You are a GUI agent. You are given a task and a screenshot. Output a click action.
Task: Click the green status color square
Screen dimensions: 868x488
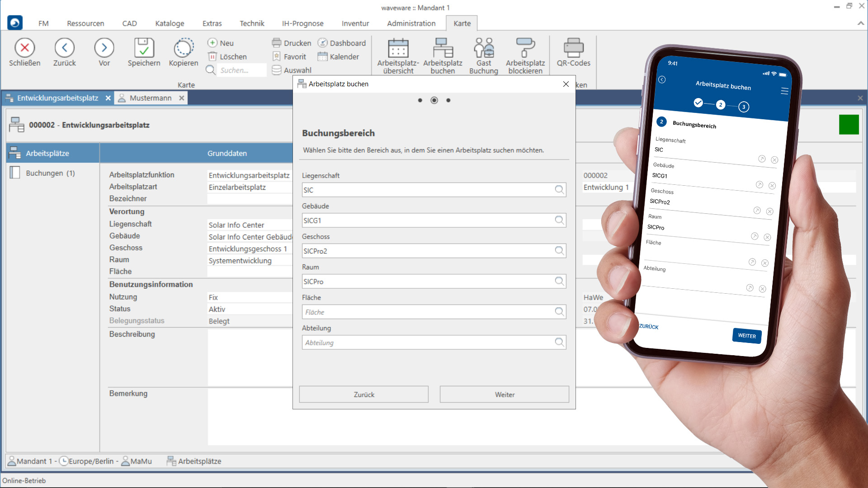[x=849, y=125]
